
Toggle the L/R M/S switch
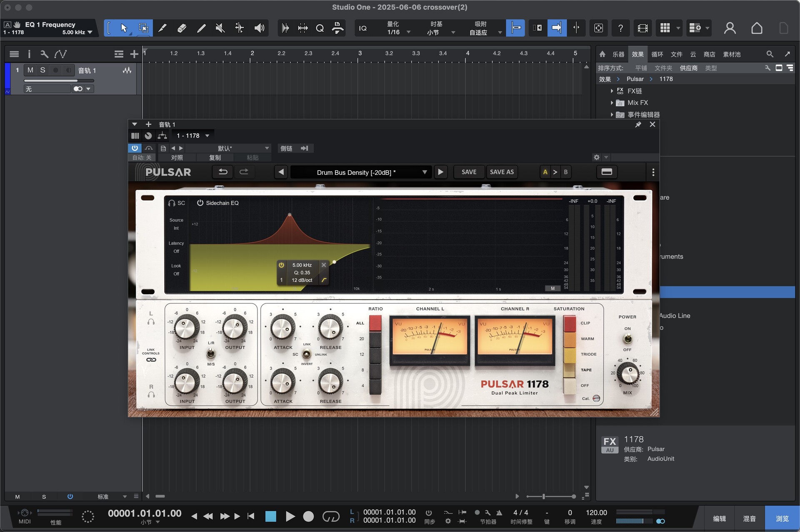211,354
